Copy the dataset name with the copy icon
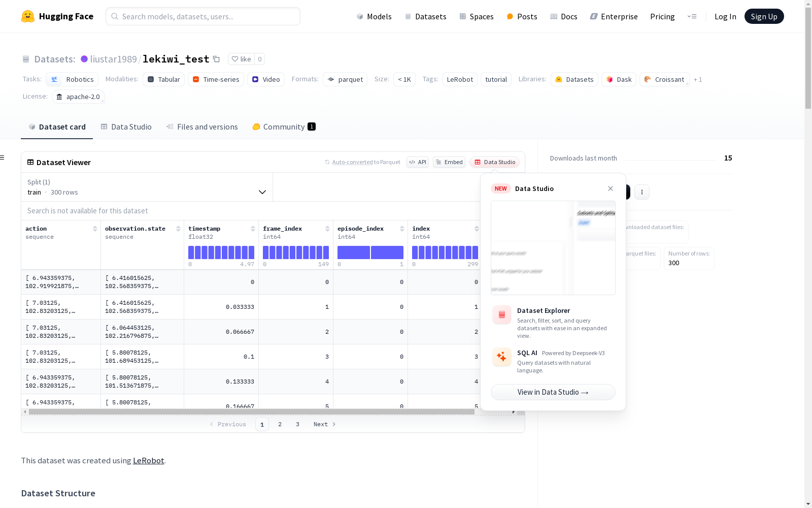Image resolution: width=812 pixels, height=508 pixels. click(x=216, y=59)
